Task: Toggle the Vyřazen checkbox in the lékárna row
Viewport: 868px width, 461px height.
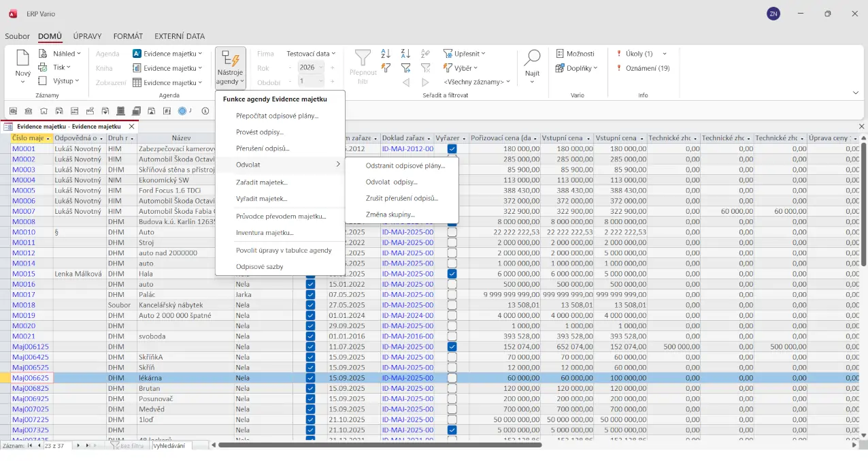Action: click(452, 378)
